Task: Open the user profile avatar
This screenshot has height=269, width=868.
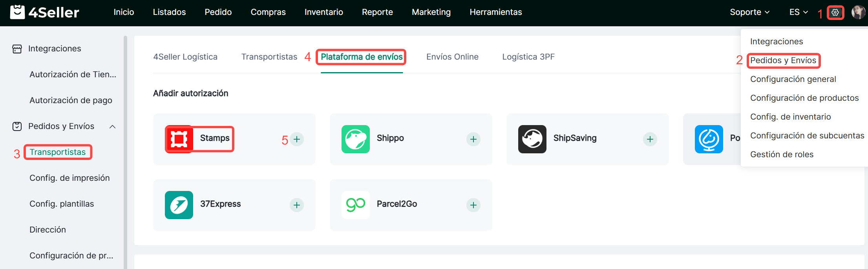Action: click(x=858, y=13)
